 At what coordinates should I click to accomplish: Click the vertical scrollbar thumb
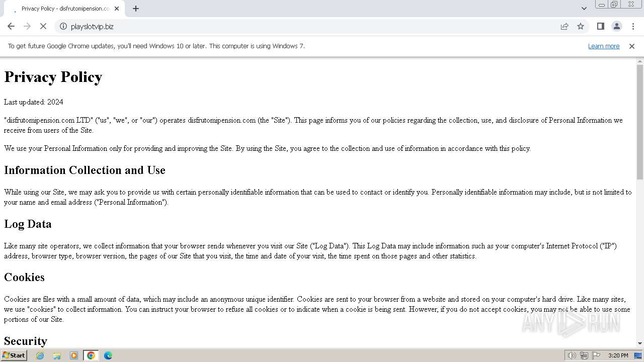pyautogui.click(x=640, y=122)
